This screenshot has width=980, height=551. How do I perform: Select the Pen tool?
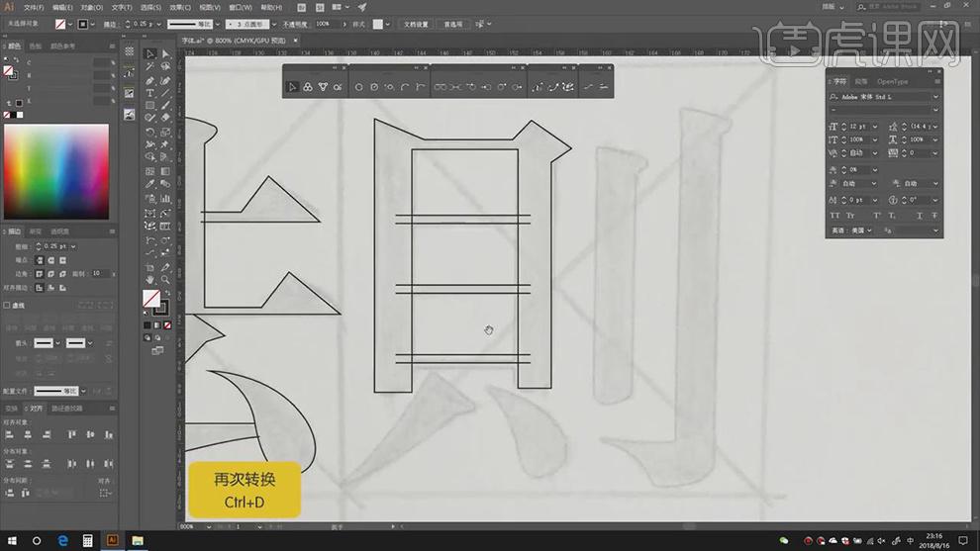click(150, 80)
